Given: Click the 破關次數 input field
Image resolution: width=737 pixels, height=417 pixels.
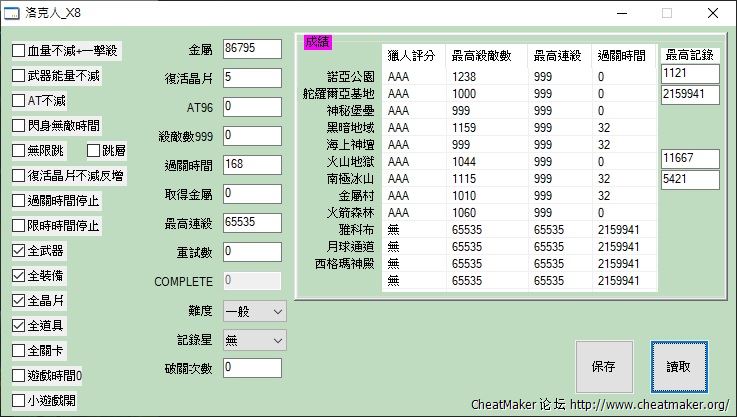Looking at the screenshot, I should (254, 367).
